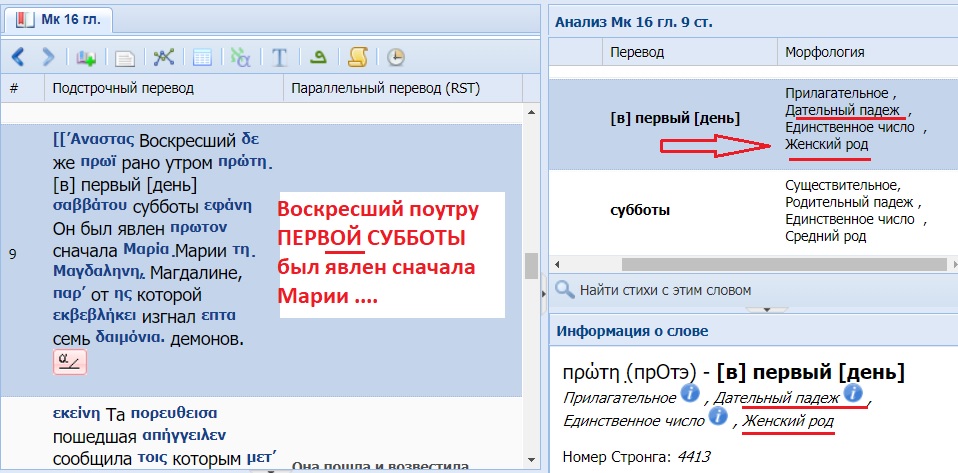Image resolution: width=958 pixels, height=473 pixels.
Task: Open info icon next to Дательный падеж
Action: (x=853, y=395)
